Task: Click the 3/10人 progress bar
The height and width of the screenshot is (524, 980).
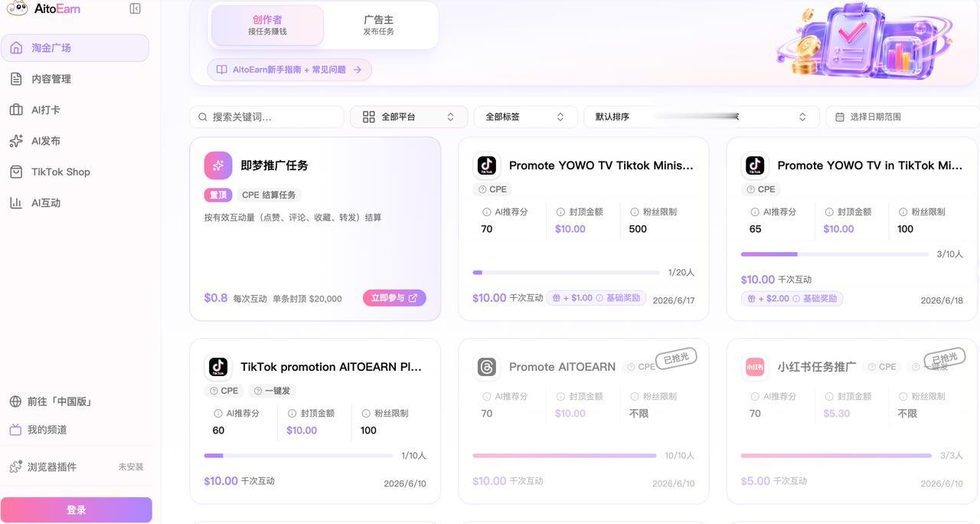Action: 835,254
